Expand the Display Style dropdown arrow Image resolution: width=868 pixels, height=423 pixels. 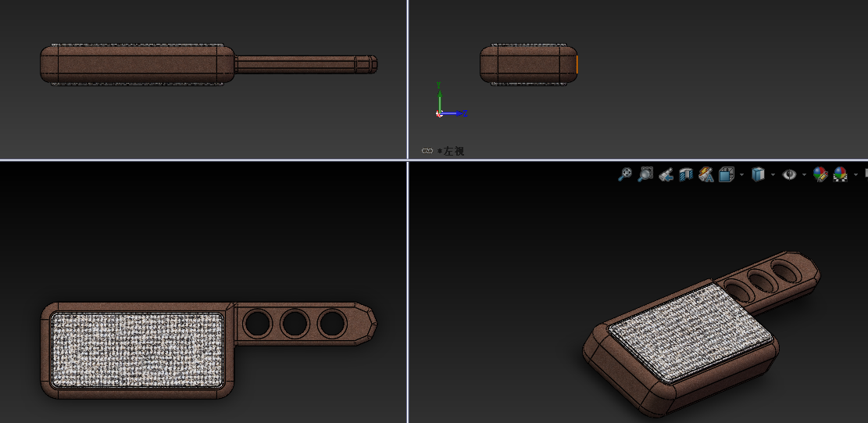pos(773,175)
